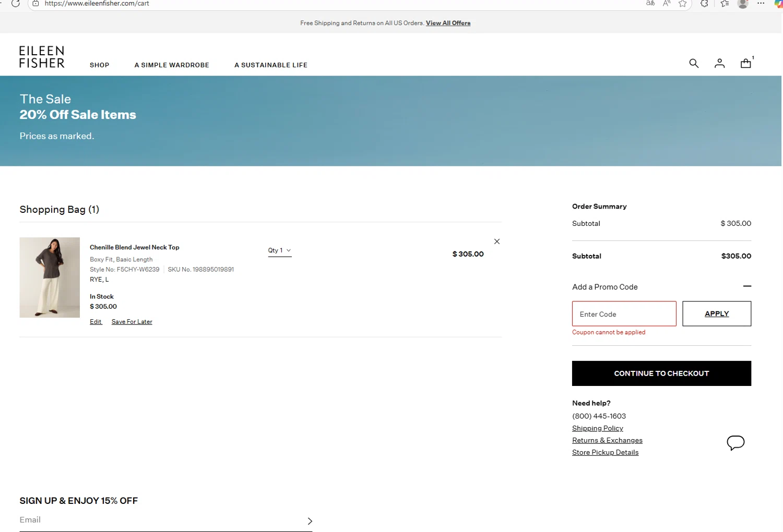This screenshot has width=783, height=532.
Task: Open the Store Pickup Details link
Action: click(x=605, y=452)
